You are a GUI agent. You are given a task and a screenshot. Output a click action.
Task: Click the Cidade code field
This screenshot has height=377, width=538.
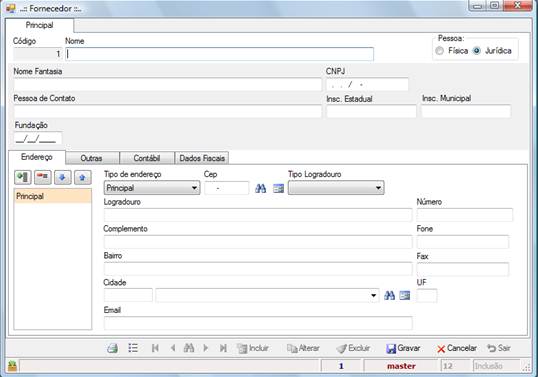pos(128,295)
